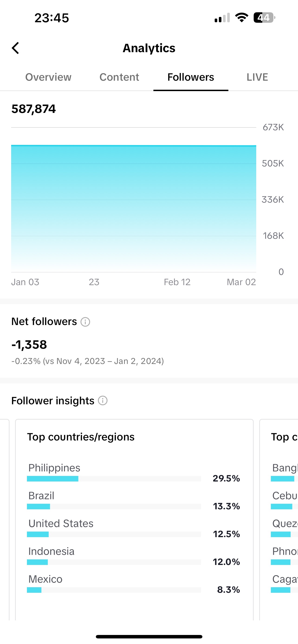298x644 pixels.
Task: Tap the cellular signal bars icon
Action: tap(222, 17)
